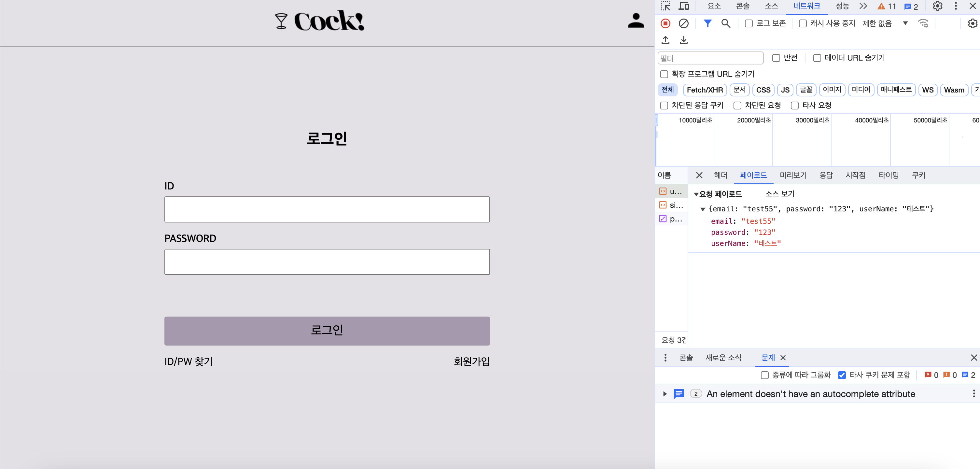Open network conditions wifi icon
980x469 pixels.
point(923,23)
